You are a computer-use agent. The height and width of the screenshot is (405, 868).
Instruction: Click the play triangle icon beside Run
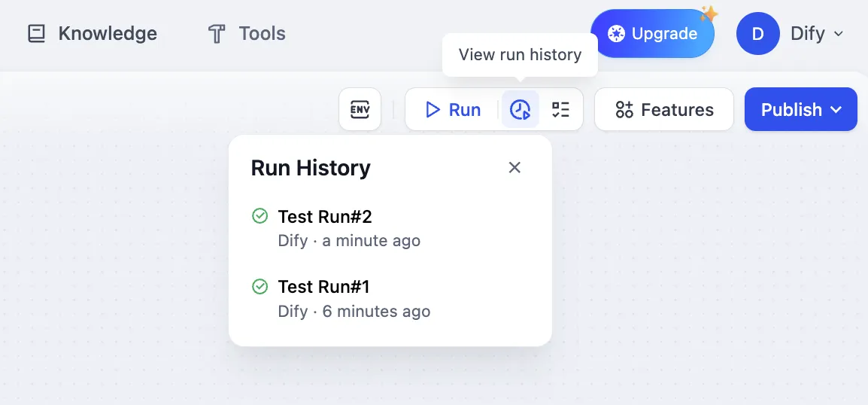[432, 110]
